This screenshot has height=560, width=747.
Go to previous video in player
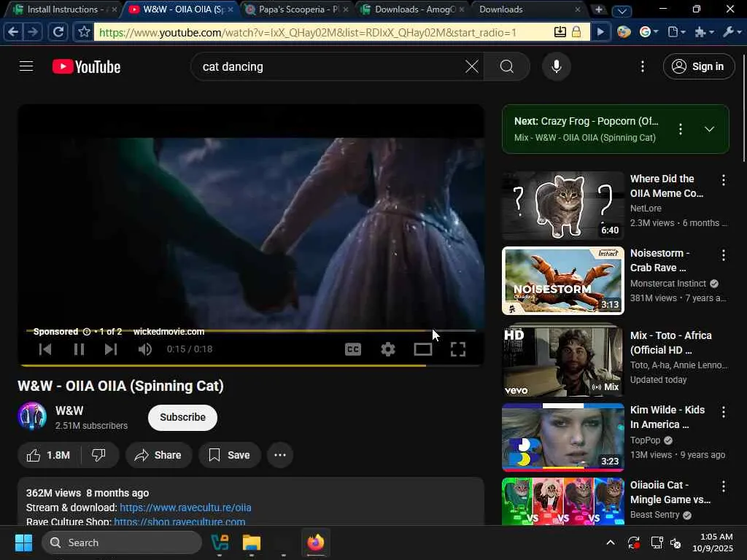click(45, 349)
